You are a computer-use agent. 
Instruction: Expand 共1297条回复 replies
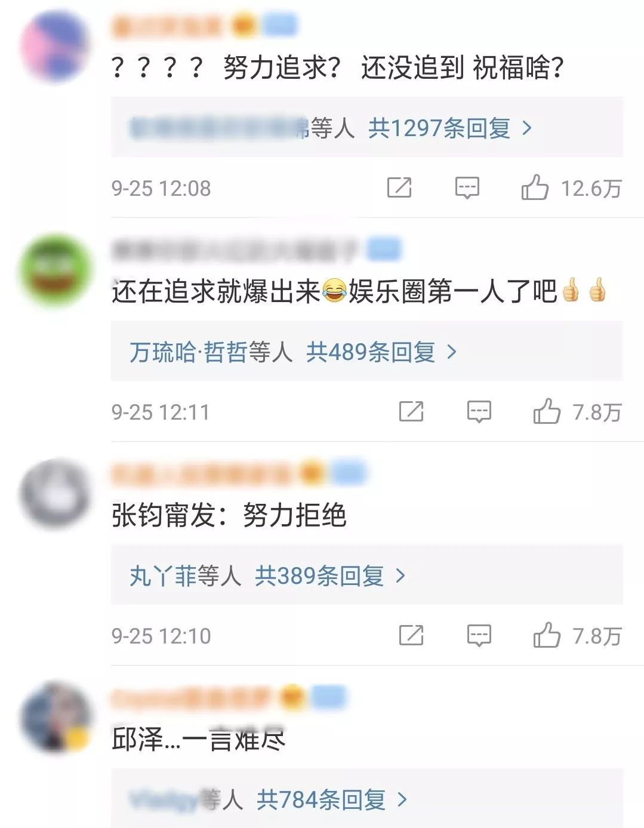click(450, 128)
